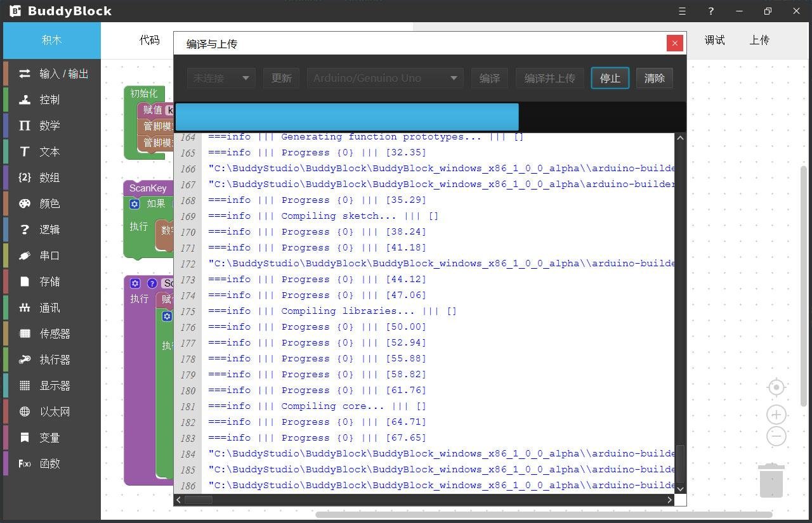Viewport: 812px width, 523px height.
Task: Open the 上传 menu item
Action: click(x=759, y=40)
